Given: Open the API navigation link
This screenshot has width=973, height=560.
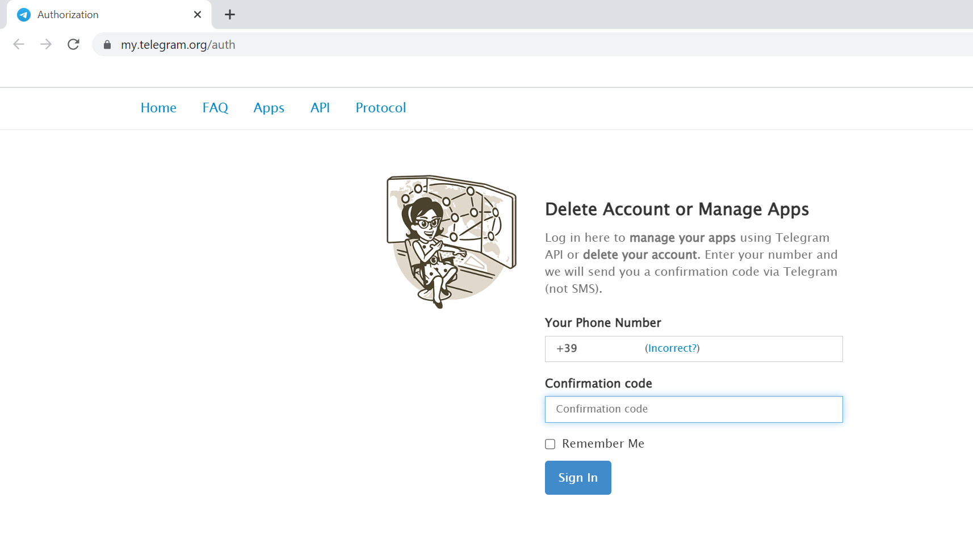Looking at the screenshot, I should tap(320, 108).
